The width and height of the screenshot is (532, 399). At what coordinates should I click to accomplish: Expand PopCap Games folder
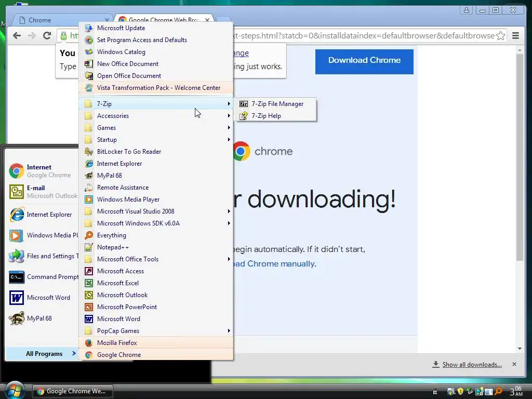156,331
